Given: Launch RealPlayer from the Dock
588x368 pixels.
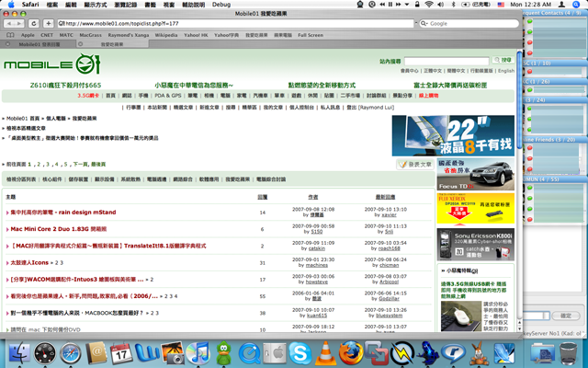Looking at the screenshot, I should 453,353.
